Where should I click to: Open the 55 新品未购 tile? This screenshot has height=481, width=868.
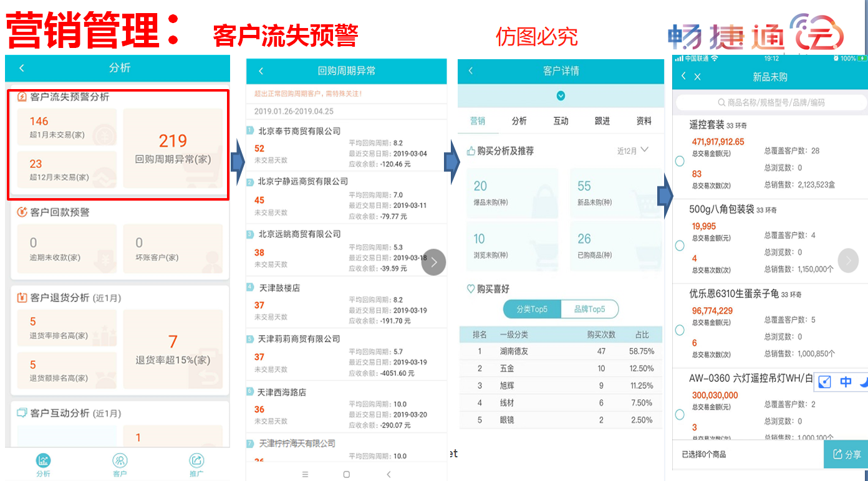tap(615, 193)
